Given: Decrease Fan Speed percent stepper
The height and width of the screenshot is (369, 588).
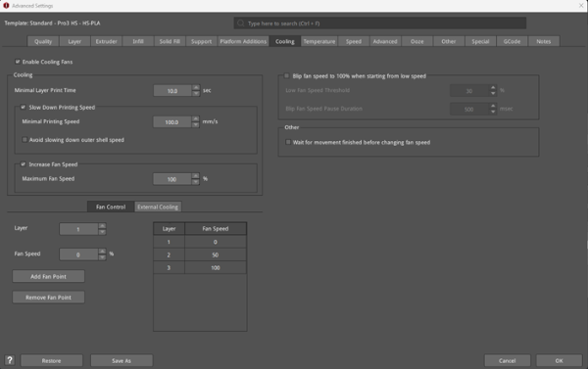Looking at the screenshot, I should (102, 257).
